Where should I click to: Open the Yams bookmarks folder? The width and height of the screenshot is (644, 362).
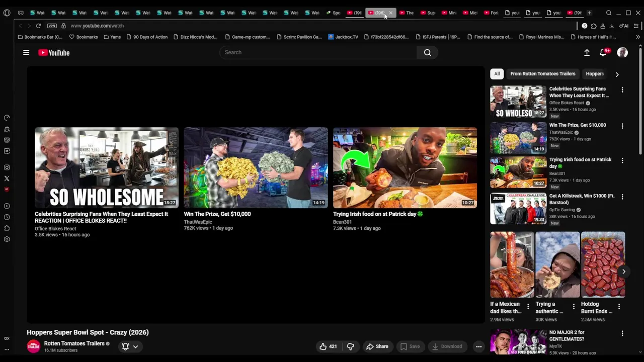click(x=112, y=37)
